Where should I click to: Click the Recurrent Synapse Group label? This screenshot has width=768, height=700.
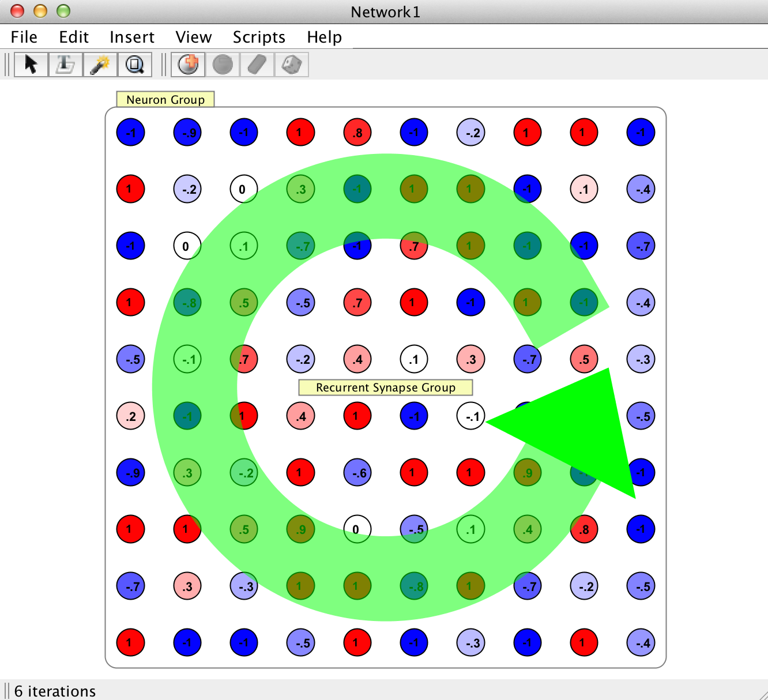coord(385,387)
